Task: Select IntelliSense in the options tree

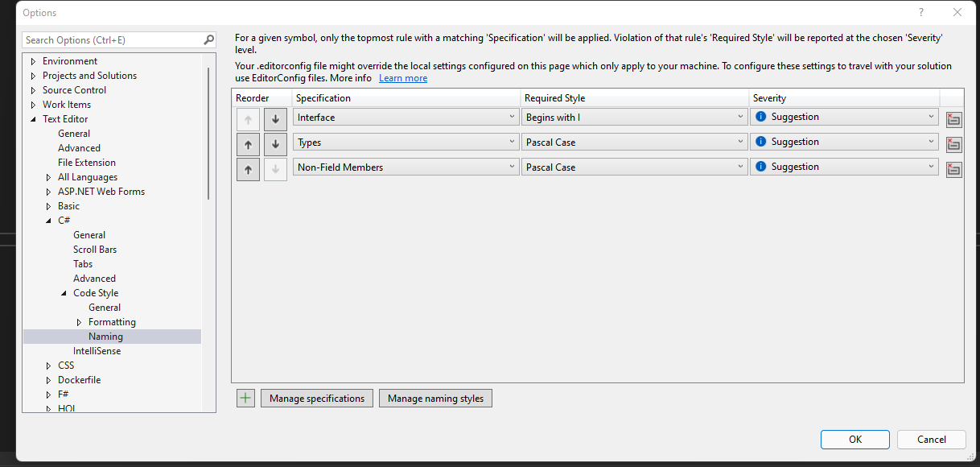Action: (x=95, y=350)
